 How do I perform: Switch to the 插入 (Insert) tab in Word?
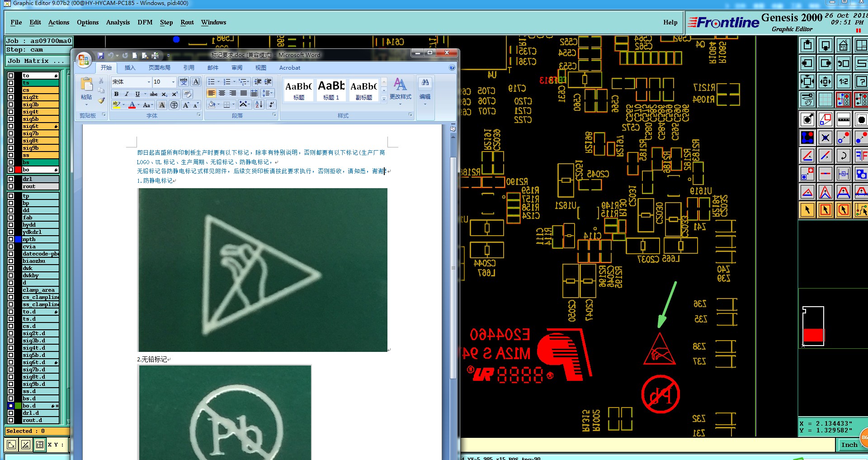[x=130, y=68]
